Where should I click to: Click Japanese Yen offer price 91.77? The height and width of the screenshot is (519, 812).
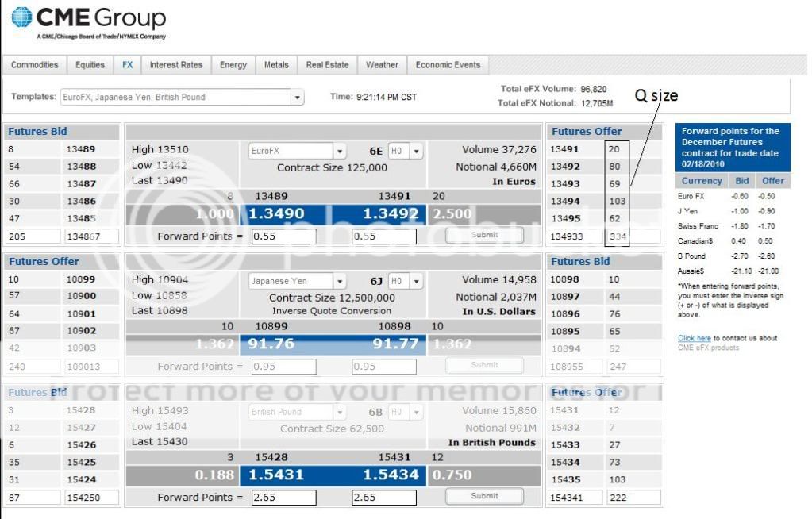click(x=395, y=344)
